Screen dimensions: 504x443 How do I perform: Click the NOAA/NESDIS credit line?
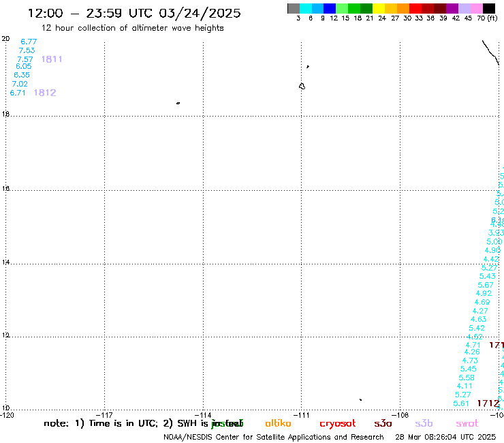tap(274, 438)
